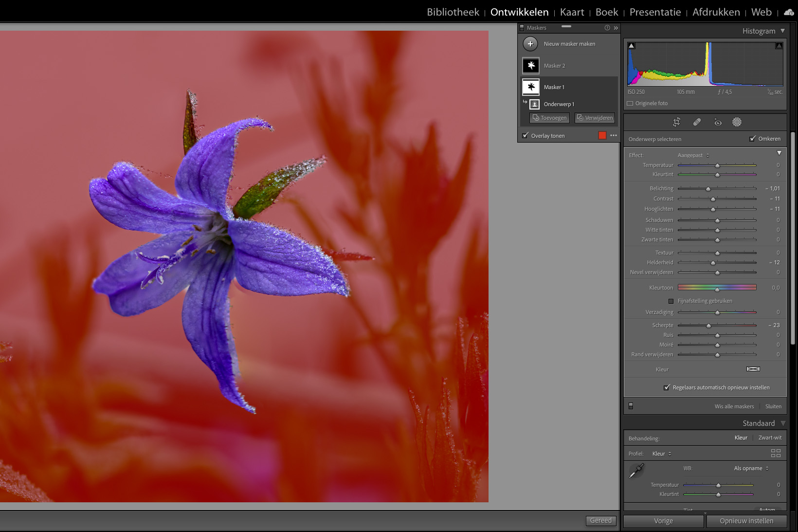Select the Healing (bandage) tool
Image resolution: width=798 pixels, height=532 pixels.
(x=697, y=122)
